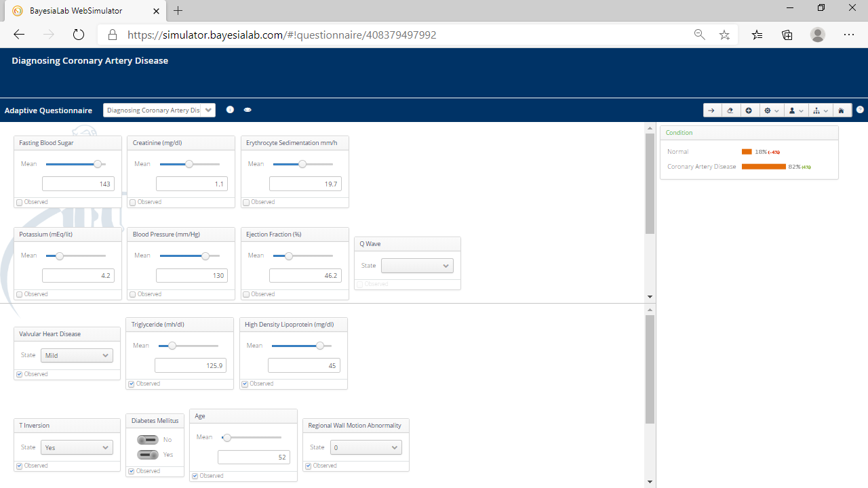Toggle Diabetes Mellitus switch to No
Viewport: 868px width, 488px height.
(147, 440)
